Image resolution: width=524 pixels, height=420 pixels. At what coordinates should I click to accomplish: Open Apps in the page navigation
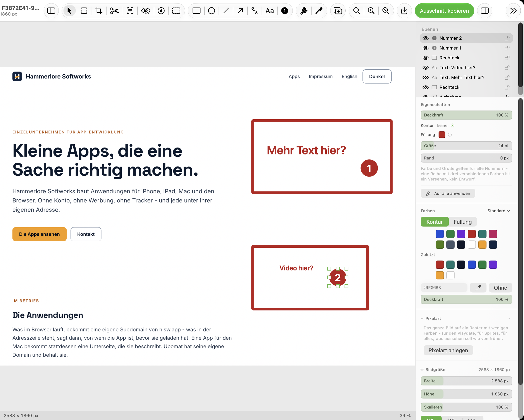pos(294,77)
